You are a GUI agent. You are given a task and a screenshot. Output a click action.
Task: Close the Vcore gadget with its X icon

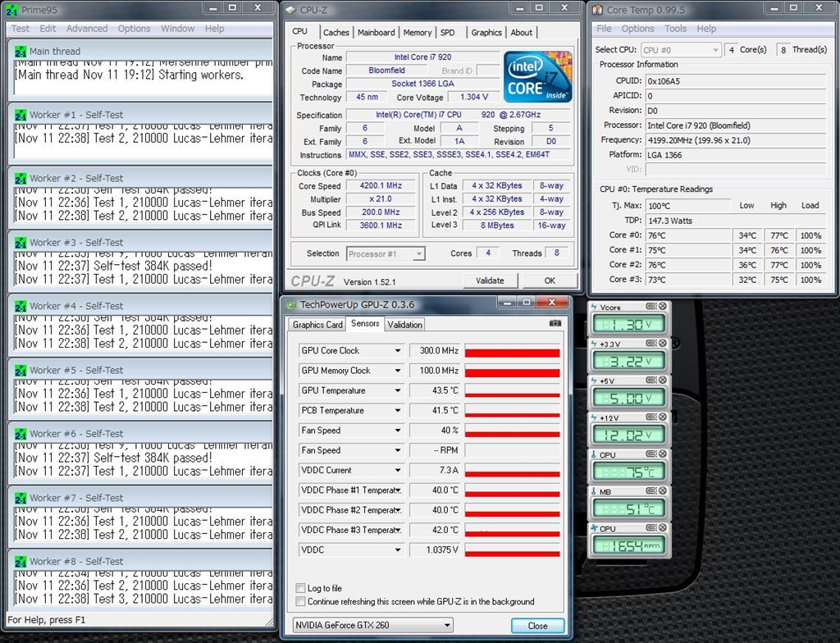664,307
